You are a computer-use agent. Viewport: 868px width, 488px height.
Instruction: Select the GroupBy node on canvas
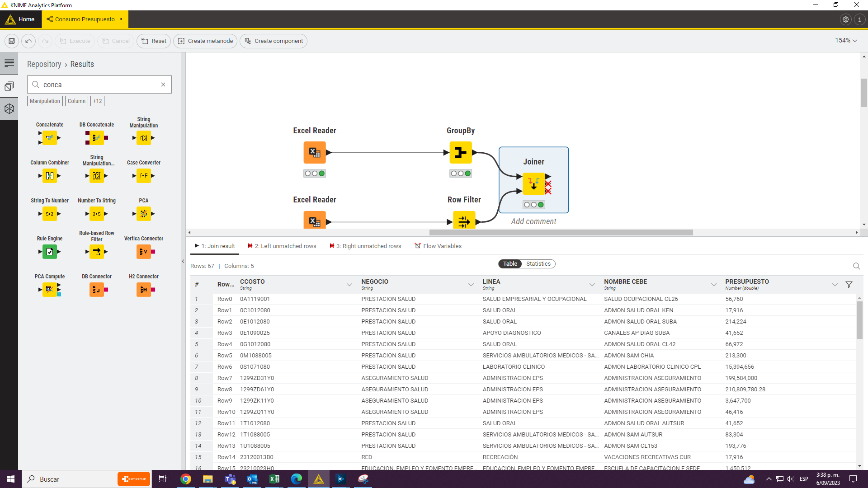(461, 153)
